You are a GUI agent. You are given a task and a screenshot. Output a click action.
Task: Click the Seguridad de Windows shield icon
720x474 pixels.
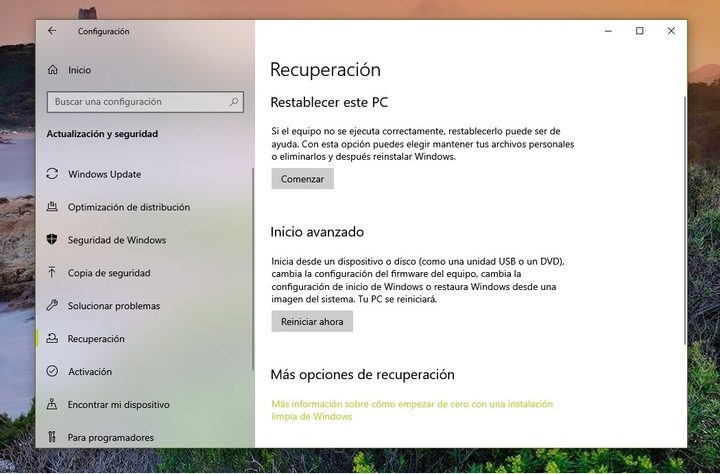coord(52,239)
